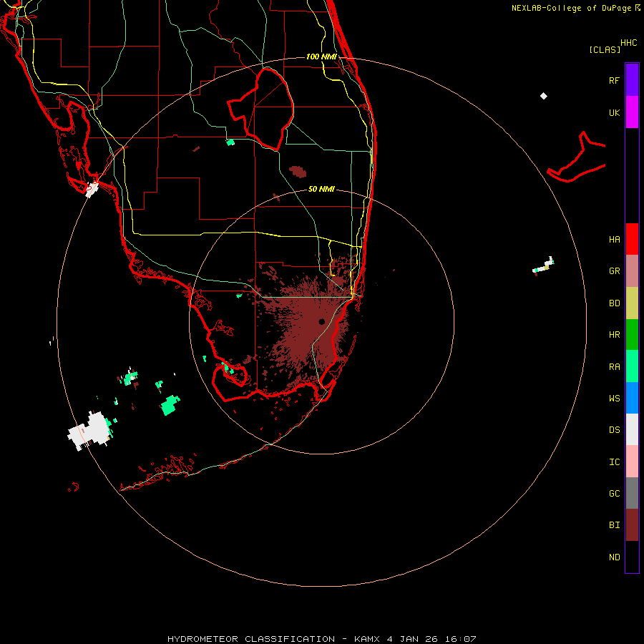The height and width of the screenshot is (644, 644).
Task: Click the HA legend label
Action: 614,239
